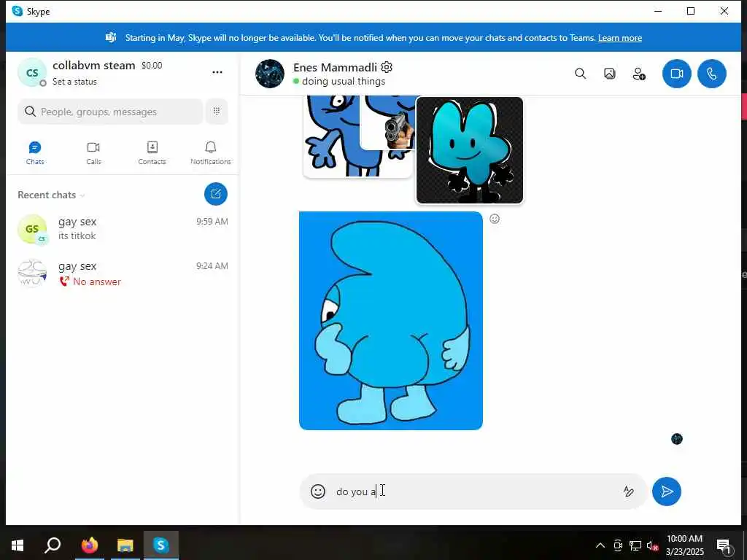Click the Meet Now tray icon

(x=618, y=545)
